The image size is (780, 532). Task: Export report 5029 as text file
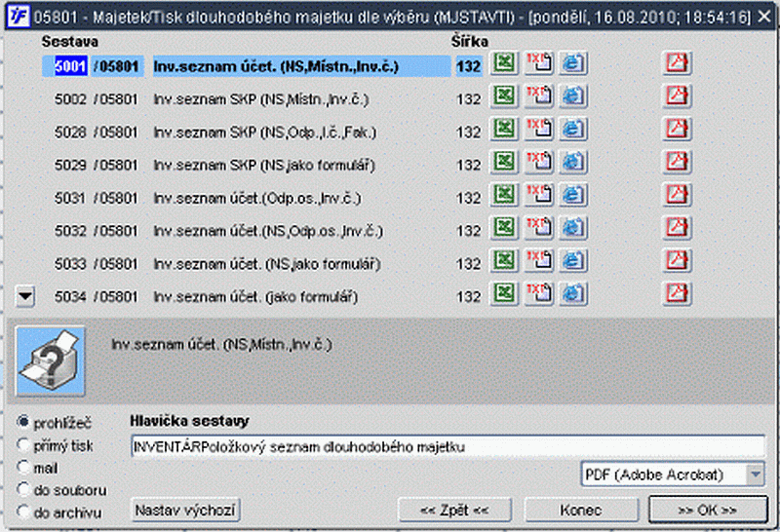point(539,162)
